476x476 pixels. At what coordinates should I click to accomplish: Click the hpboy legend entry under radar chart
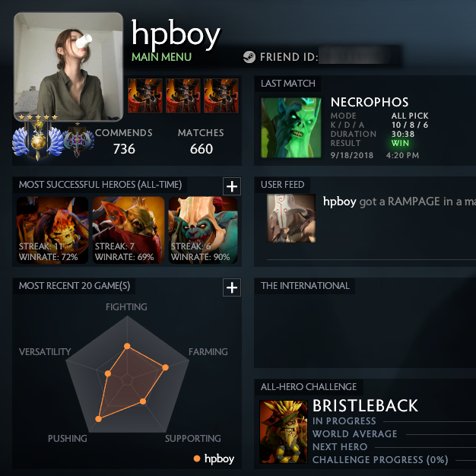[214, 459]
